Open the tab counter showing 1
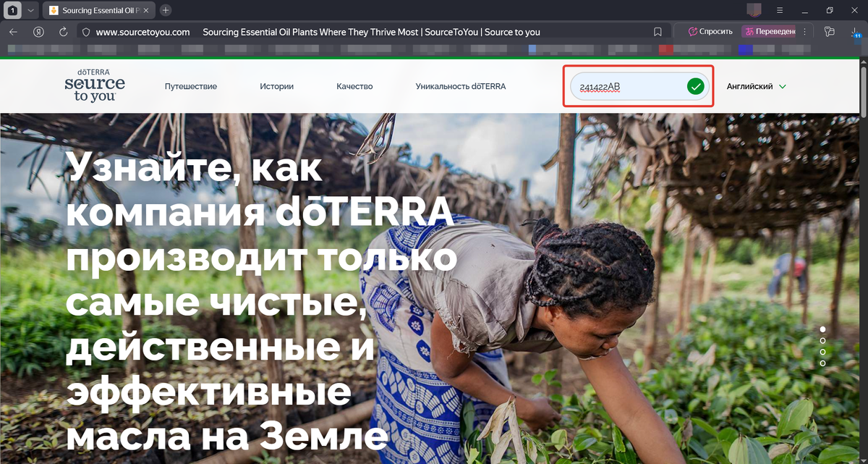Viewport: 868px width, 464px height. coord(14,10)
